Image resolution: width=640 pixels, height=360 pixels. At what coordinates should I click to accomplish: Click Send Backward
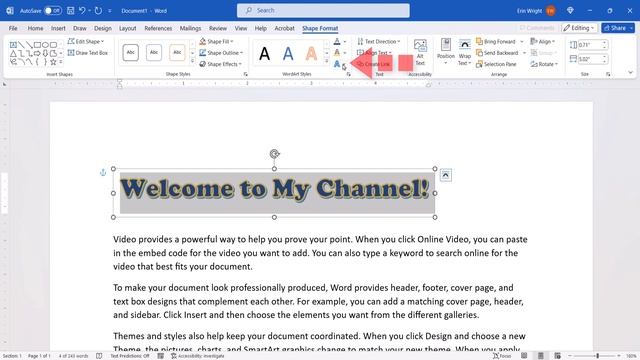pyautogui.click(x=497, y=53)
